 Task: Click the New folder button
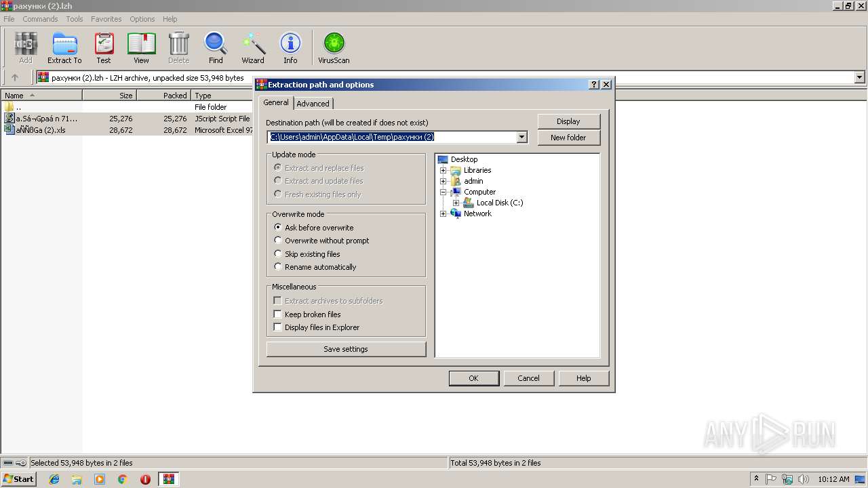(568, 137)
